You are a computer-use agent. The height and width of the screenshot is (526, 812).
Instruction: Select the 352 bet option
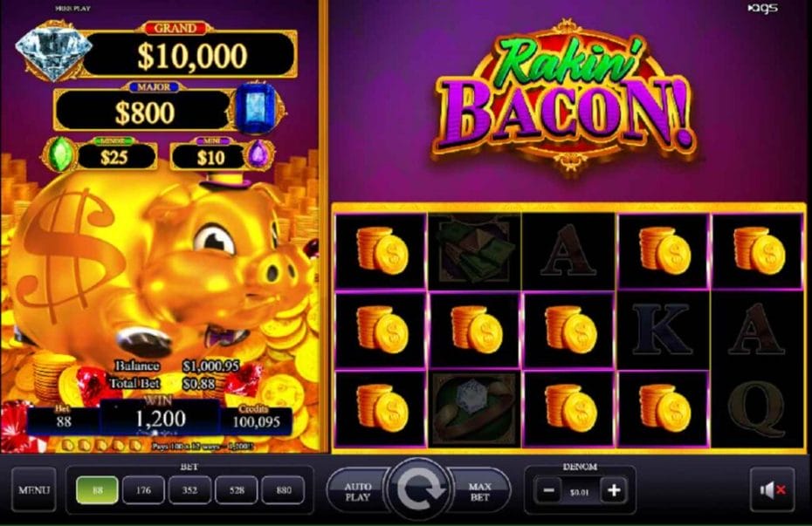[x=189, y=489]
